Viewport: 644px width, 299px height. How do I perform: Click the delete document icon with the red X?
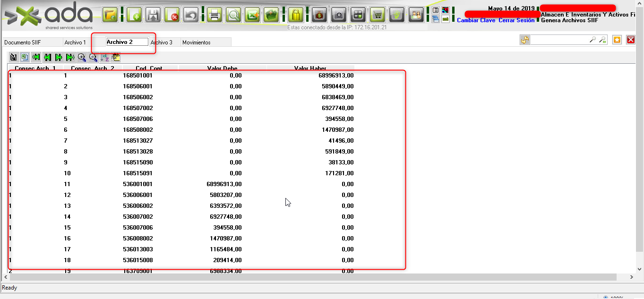click(172, 15)
